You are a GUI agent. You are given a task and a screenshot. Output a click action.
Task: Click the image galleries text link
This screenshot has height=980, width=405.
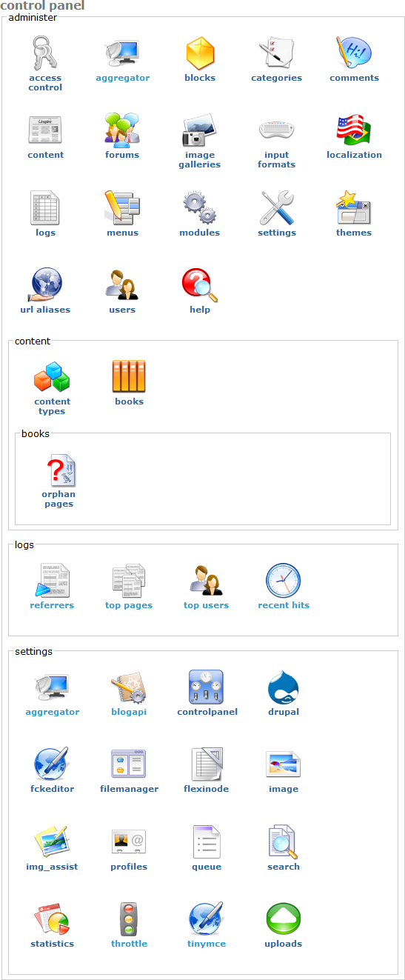[x=200, y=160]
